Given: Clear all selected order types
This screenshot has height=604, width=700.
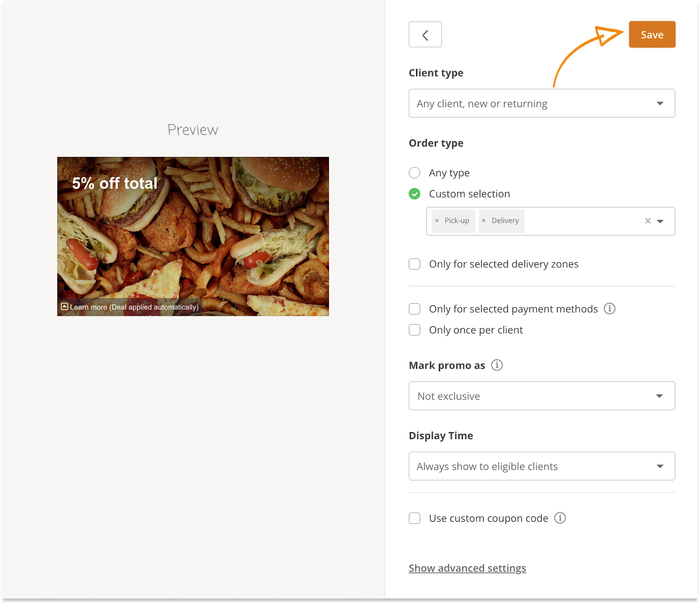Looking at the screenshot, I should click(647, 221).
